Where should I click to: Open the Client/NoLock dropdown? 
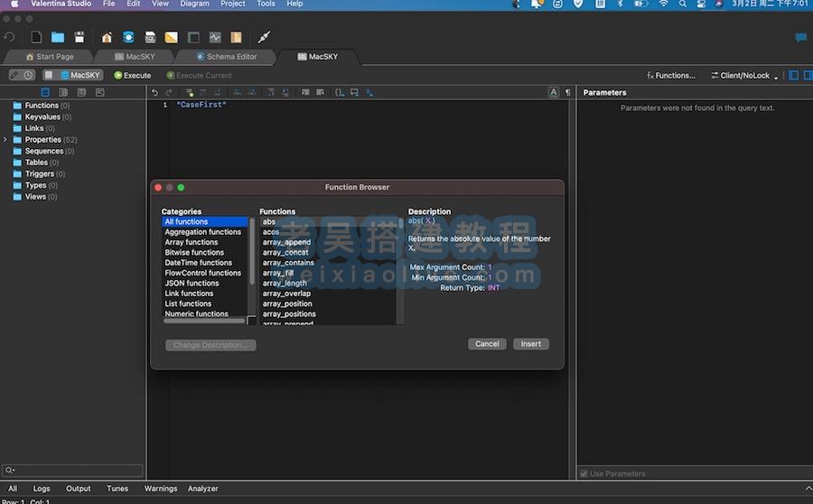pos(744,76)
